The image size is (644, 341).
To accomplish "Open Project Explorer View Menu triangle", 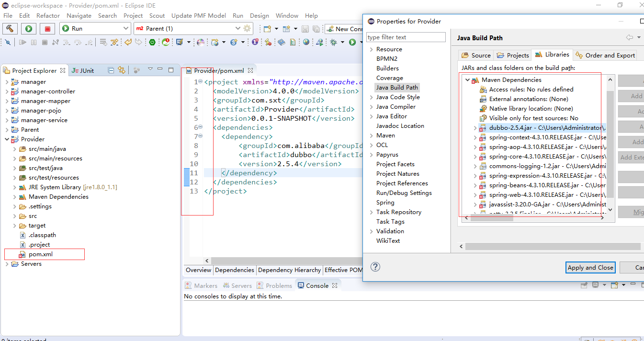I will (150, 69).
